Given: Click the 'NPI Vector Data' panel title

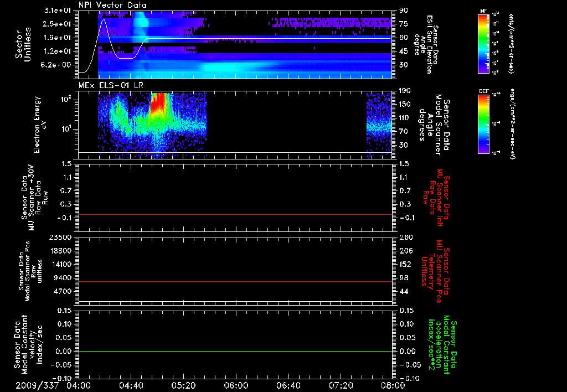Looking at the screenshot, I should click(112, 5).
